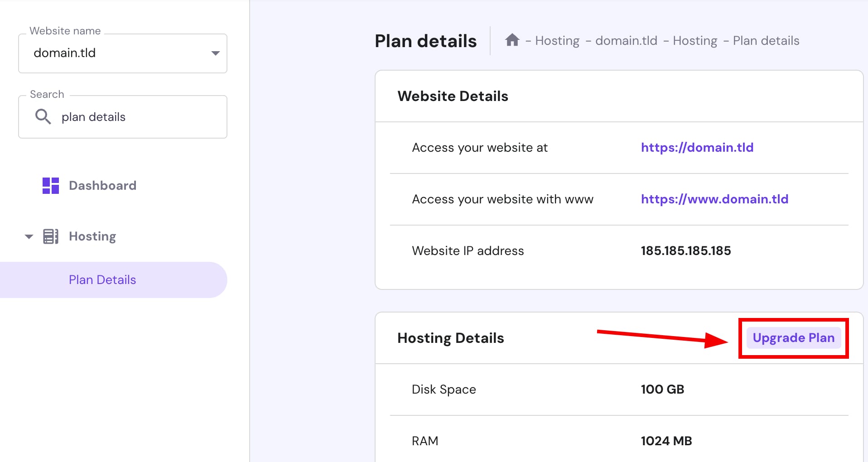The width and height of the screenshot is (868, 462).
Task: Visit the https://www.domain.tld link
Action: tap(714, 199)
